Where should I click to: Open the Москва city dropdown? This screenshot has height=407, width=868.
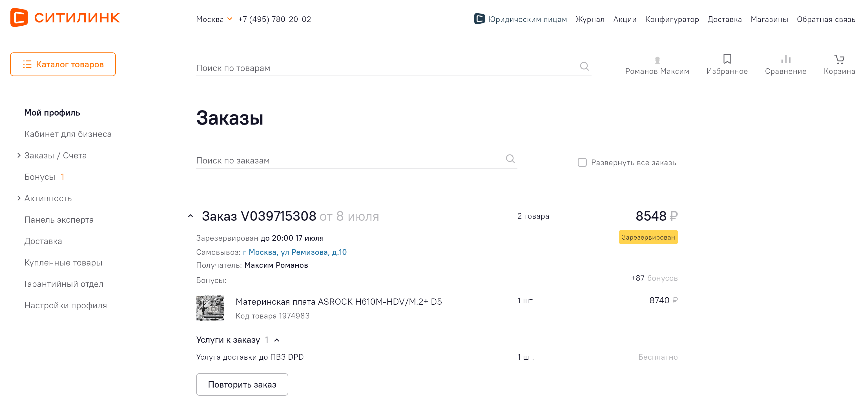(x=214, y=19)
